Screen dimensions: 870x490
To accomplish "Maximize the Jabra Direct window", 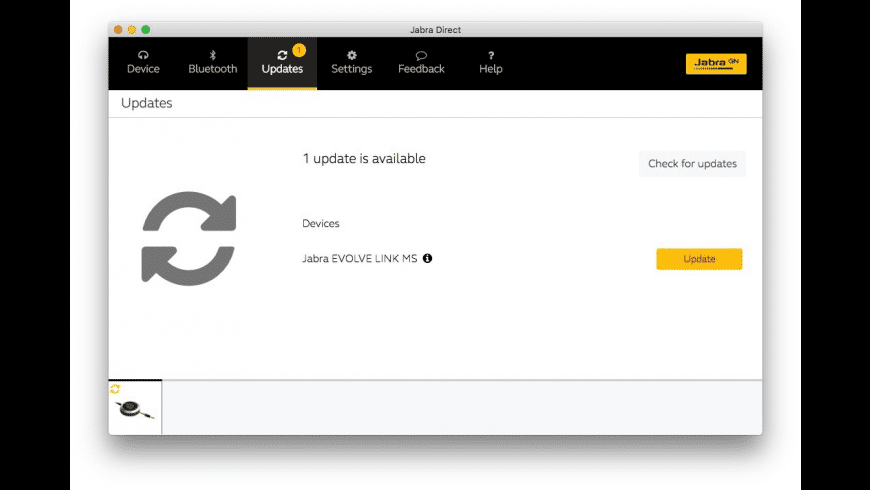I will (145, 29).
